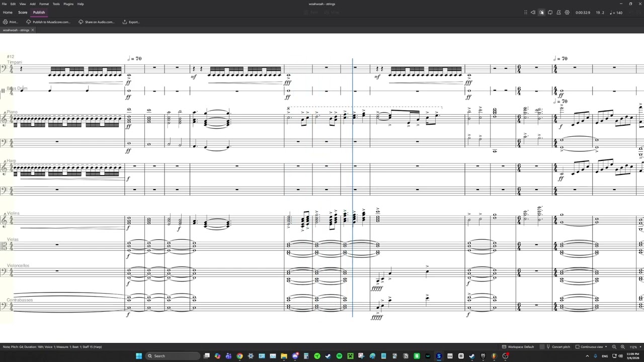The image size is (644, 362).
Task: Click Share on Audio.com
Action: coord(97,22)
